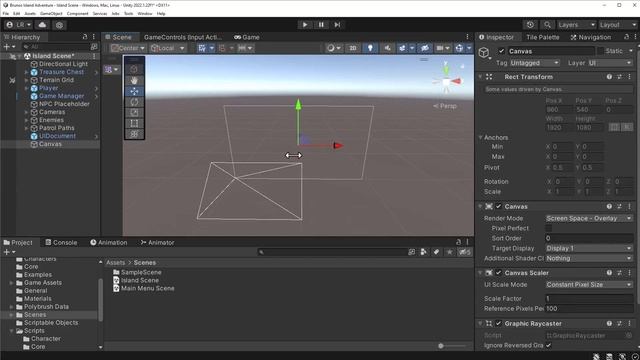The height and width of the screenshot is (360, 640).
Task: Open Additional Shader Channels dropdown
Action: [x=589, y=258]
